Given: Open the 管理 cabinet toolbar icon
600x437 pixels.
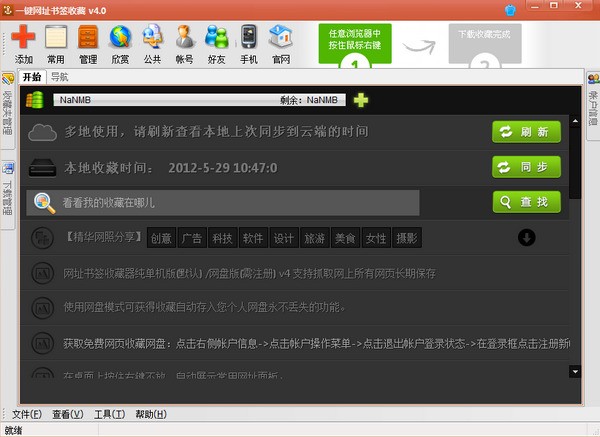Looking at the screenshot, I should [x=88, y=37].
